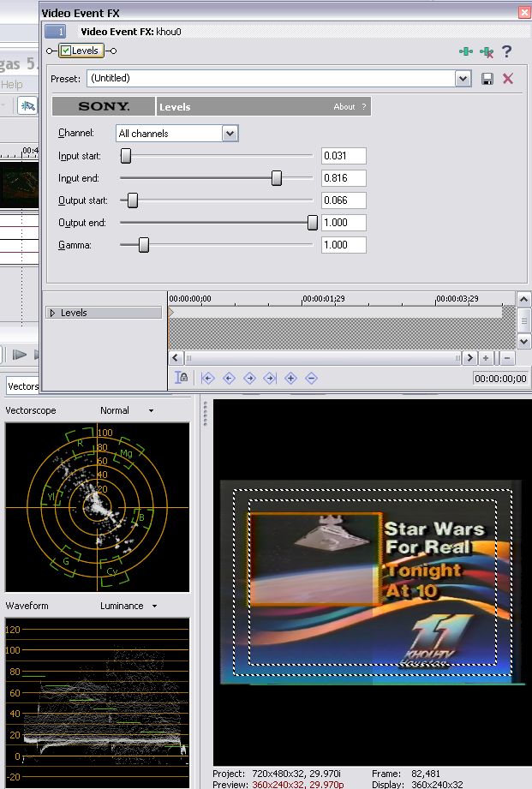The width and height of the screenshot is (532, 789).
Task: Create a keyframe with the plus diamond
Action: tap(290, 378)
